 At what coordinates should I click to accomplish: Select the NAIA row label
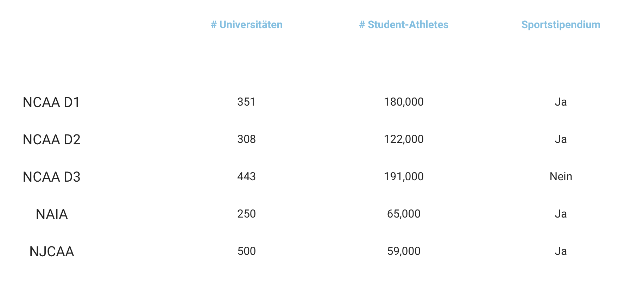52,214
